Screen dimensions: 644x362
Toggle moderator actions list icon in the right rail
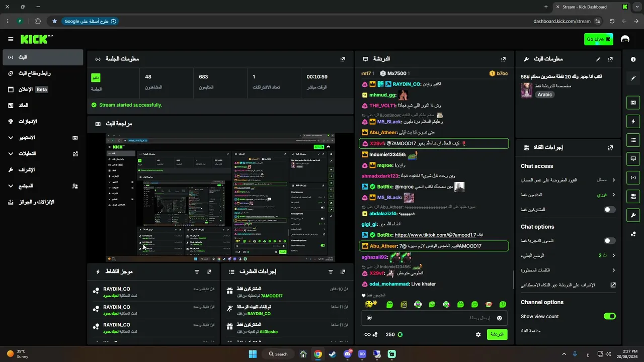pos(633,140)
